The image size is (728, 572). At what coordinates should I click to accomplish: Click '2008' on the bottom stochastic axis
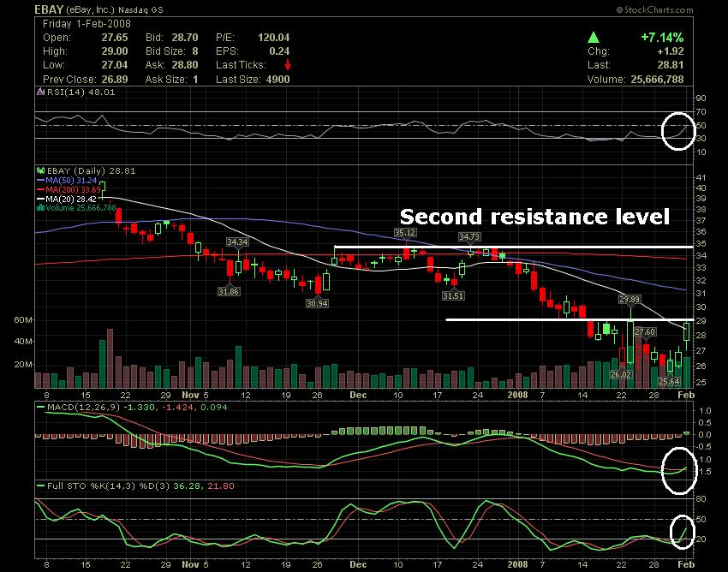click(x=517, y=564)
